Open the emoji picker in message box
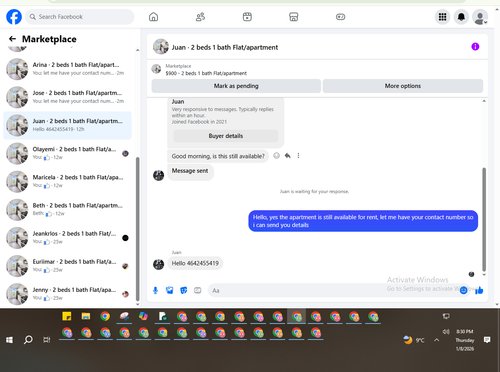Image resolution: width=500 pixels, height=372 pixels. (463, 290)
